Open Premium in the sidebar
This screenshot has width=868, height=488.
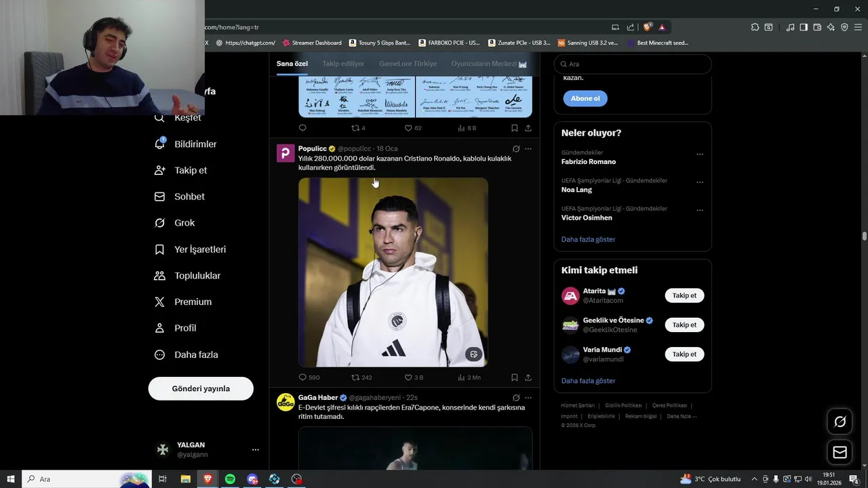(x=182, y=302)
